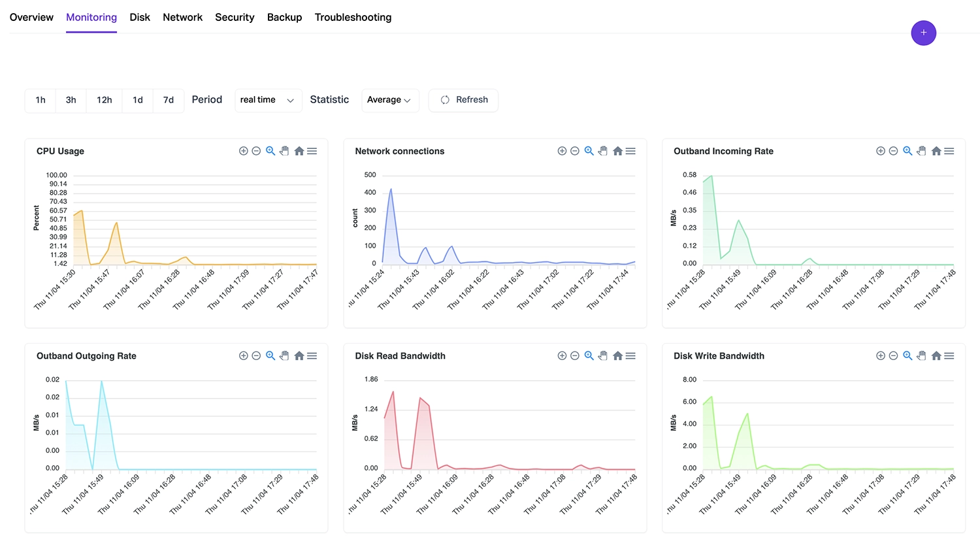The width and height of the screenshot is (980, 543).
Task: Activate selection zoom on Outband Incoming Rate
Action: coord(907,151)
